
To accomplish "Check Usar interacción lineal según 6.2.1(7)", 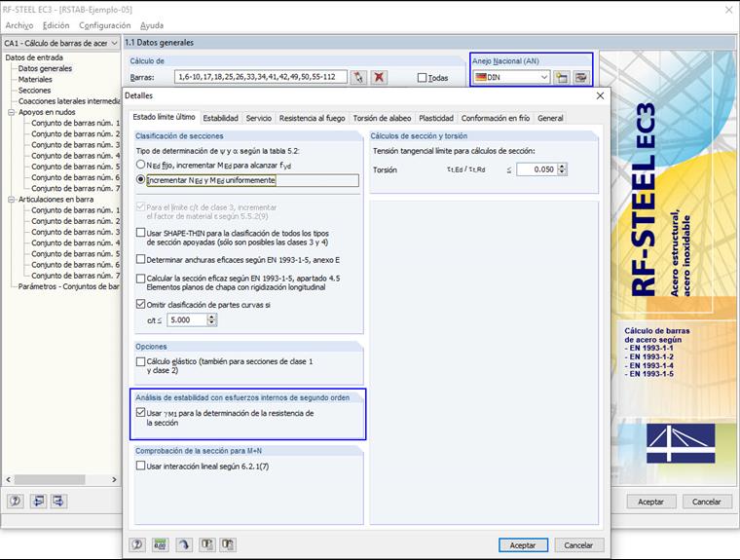I will pyautogui.click(x=140, y=466).
